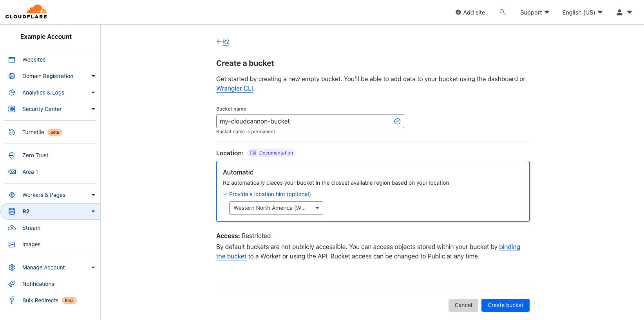Select the R2 storage icon in sidebar
The image size is (644, 320).
point(12,211)
